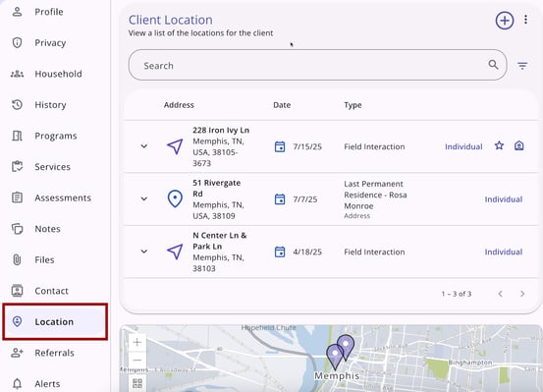Expand the N Center Ln & Park Ln row
Image resolution: width=543 pixels, height=392 pixels.
pos(144,252)
